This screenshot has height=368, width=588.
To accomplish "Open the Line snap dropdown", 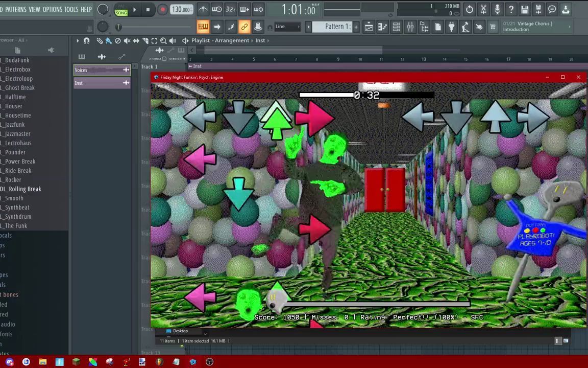I will tap(287, 27).
